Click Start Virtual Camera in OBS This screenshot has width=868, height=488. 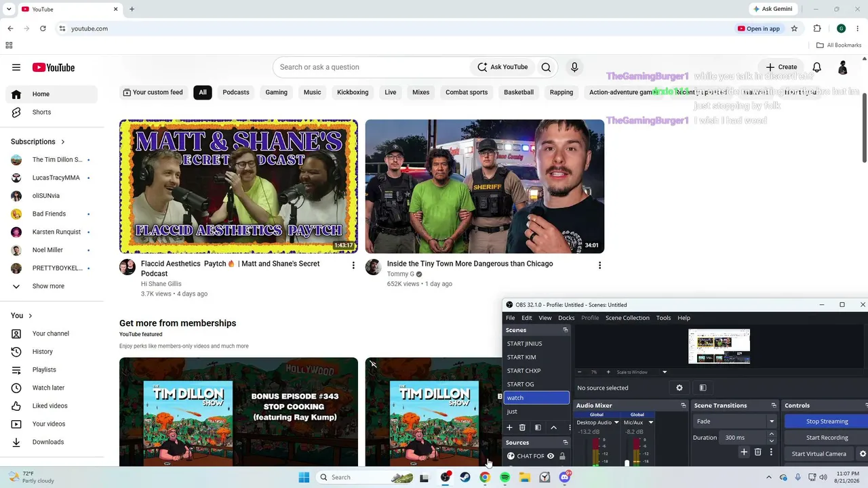819,454
